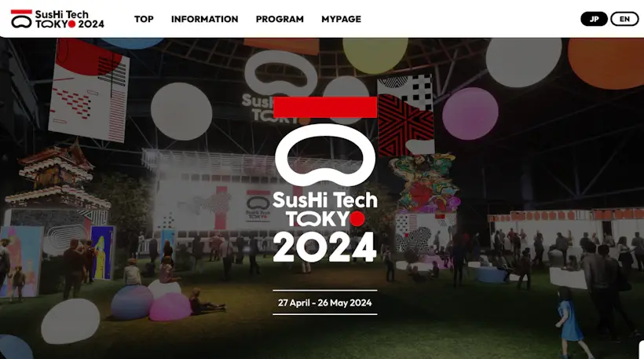Click the purple floating balloon in the banner

coord(470,113)
